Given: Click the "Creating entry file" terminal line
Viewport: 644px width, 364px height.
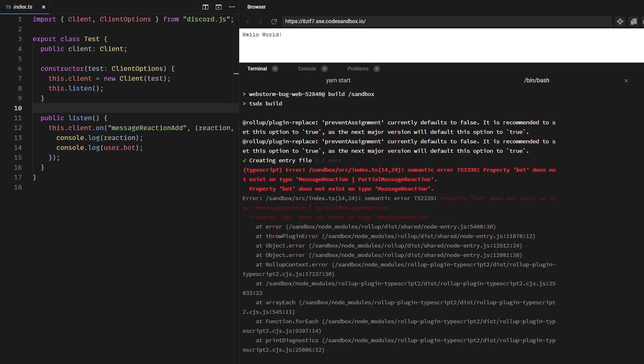Looking at the screenshot, I should [x=292, y=161].
